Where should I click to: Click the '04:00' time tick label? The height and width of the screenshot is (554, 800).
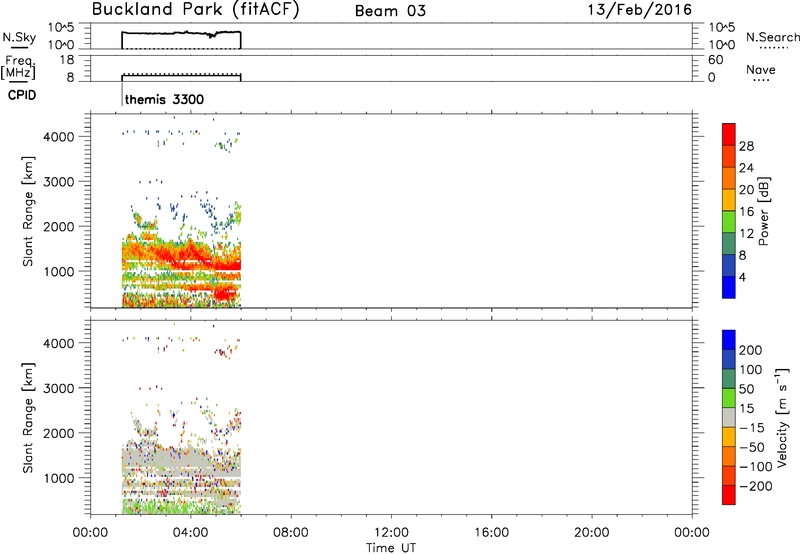click(190, 533)
